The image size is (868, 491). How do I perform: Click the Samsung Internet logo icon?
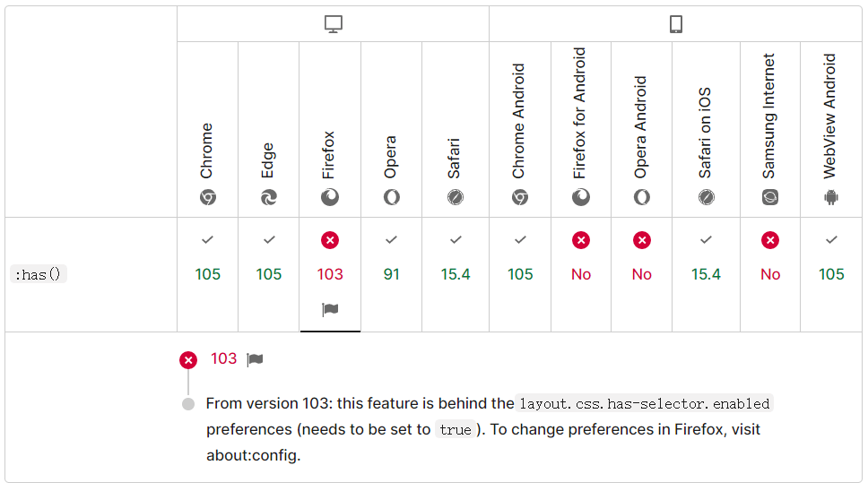770,197
